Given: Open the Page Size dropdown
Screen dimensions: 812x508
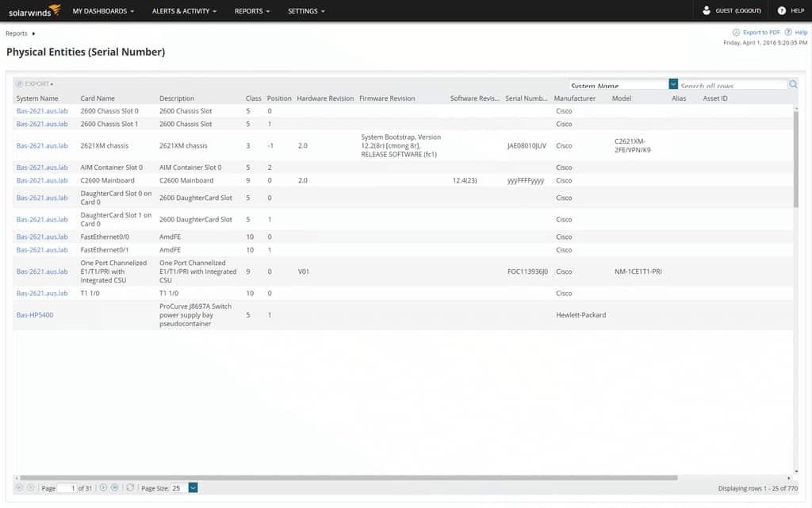Looking at the screenshot, I should coord(191,487).
